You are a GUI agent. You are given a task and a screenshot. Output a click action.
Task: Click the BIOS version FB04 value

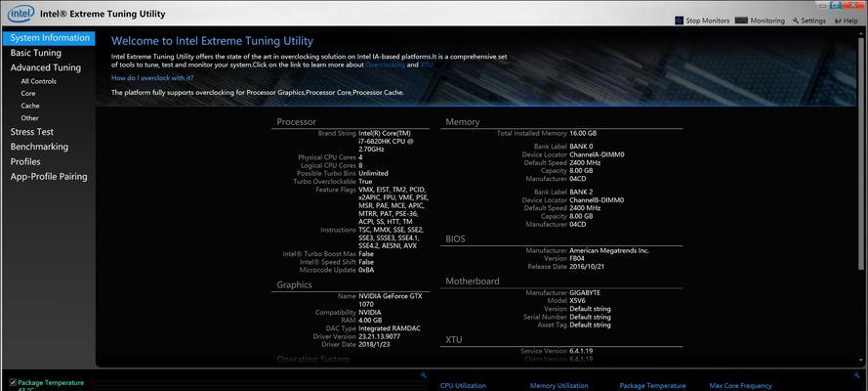click(x=577, y=259)
